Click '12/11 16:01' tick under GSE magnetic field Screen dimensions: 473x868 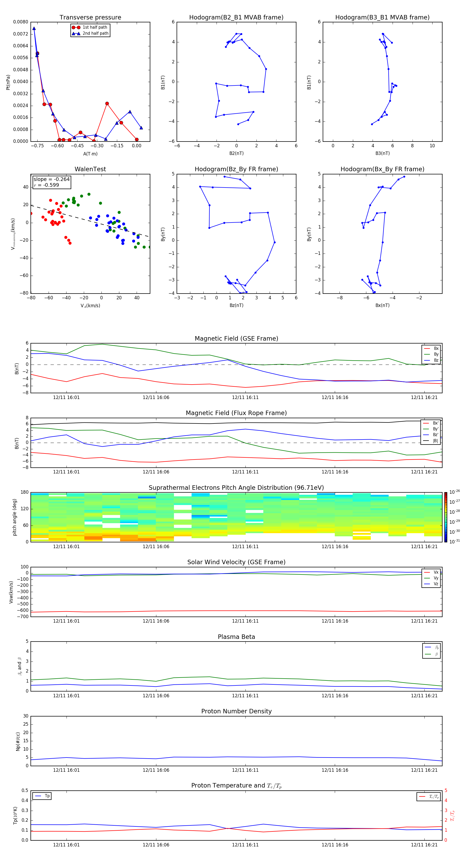[x=66, y=398]
